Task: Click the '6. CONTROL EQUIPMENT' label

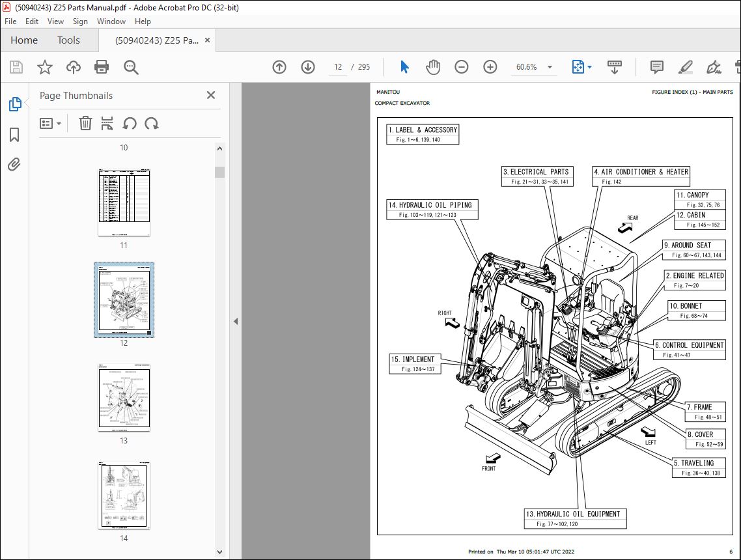Action: (690, 350)
